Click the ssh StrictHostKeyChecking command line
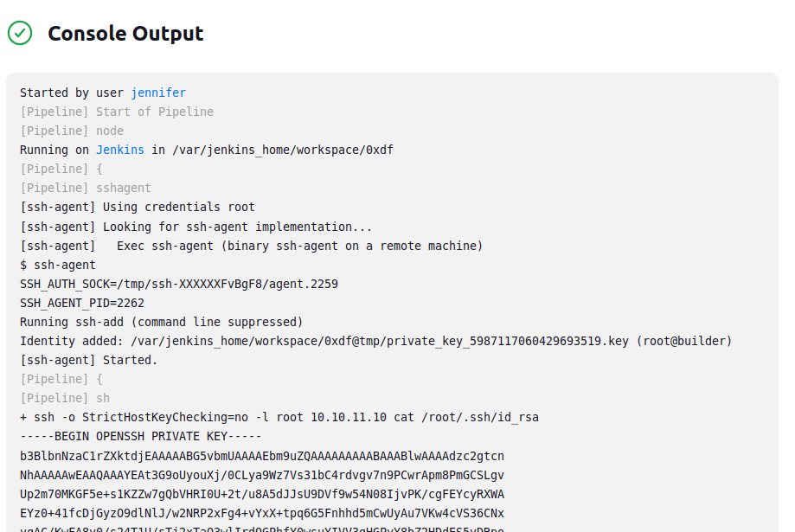 click(279, 417)
